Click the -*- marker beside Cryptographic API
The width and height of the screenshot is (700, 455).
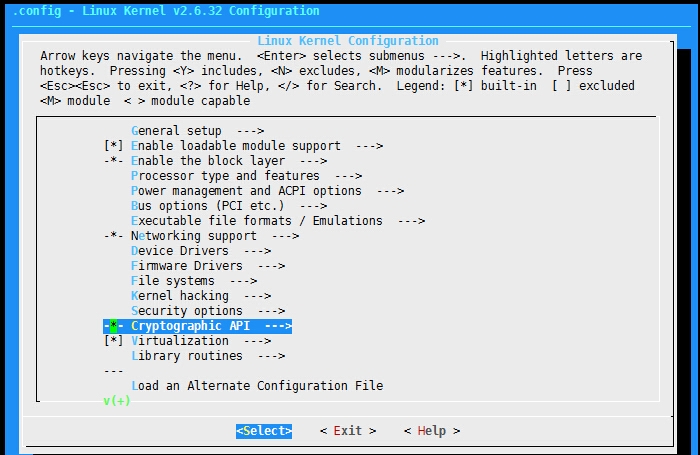[x=113, y=326]
